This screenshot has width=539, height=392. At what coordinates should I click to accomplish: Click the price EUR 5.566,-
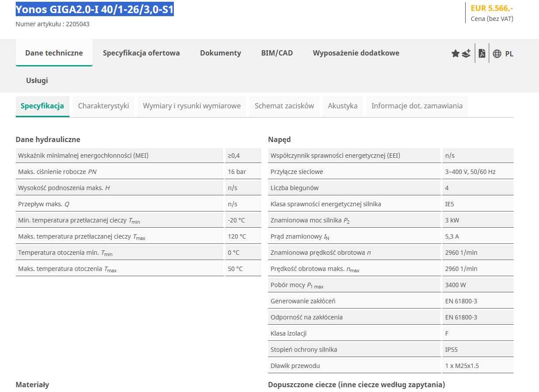coord(492,8)
